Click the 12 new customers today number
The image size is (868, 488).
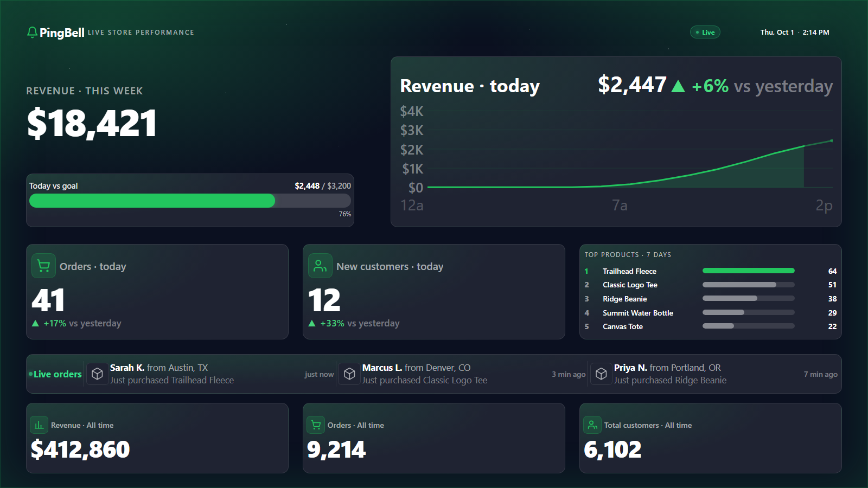[324, 300]
